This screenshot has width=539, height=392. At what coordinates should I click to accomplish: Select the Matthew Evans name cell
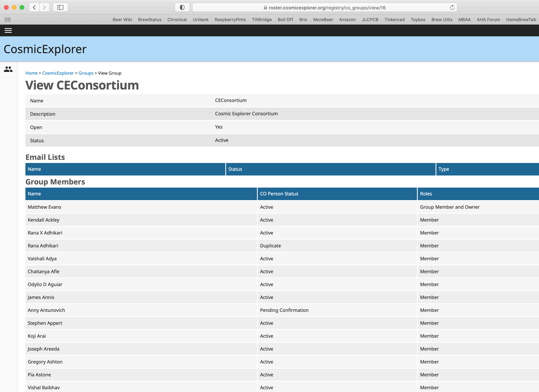point(141,207)
